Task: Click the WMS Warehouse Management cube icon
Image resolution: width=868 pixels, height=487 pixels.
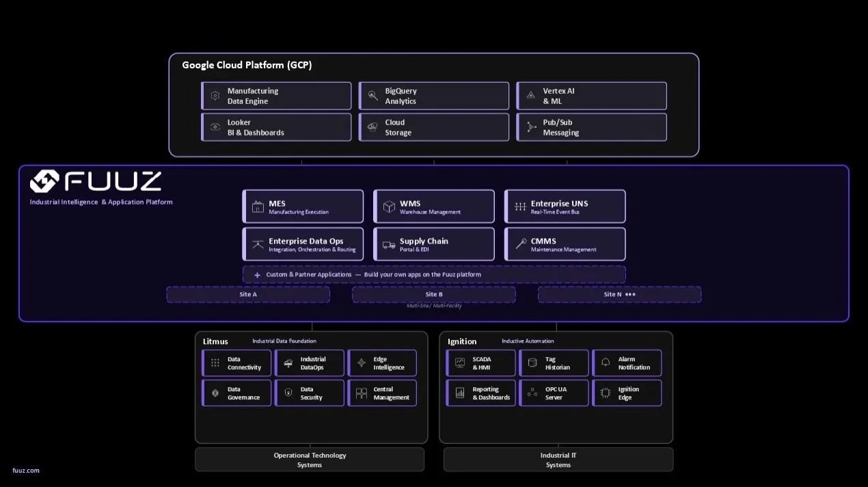Action: coord(389,206)
